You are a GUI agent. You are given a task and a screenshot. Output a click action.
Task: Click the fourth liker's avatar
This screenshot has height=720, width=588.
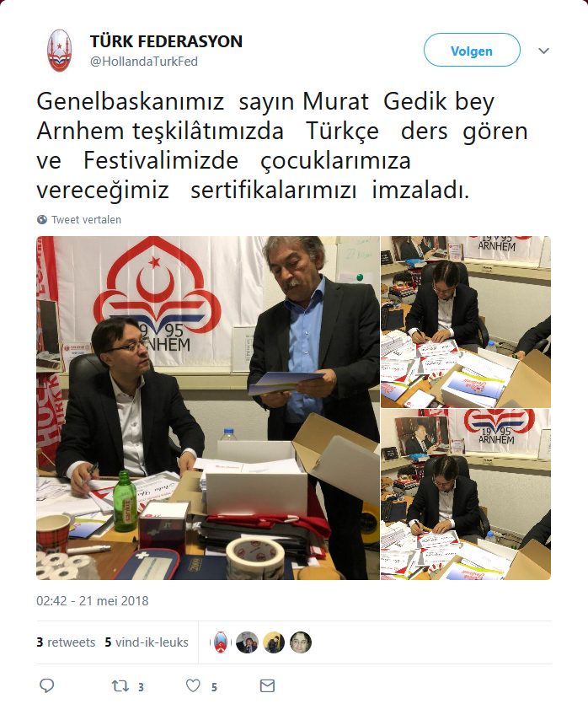(301, 642)
